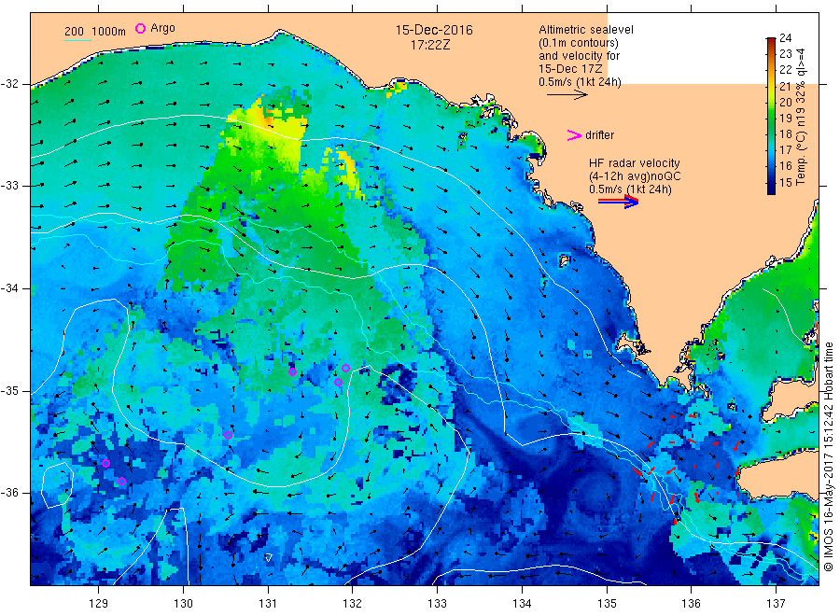Click the 'drifter' legend label
This screenshot has width=840, height=616.
coord(599,135)
